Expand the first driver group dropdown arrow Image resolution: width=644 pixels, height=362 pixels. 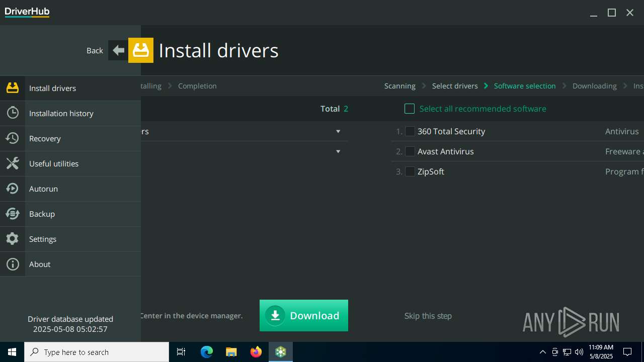tap(338, 131)
